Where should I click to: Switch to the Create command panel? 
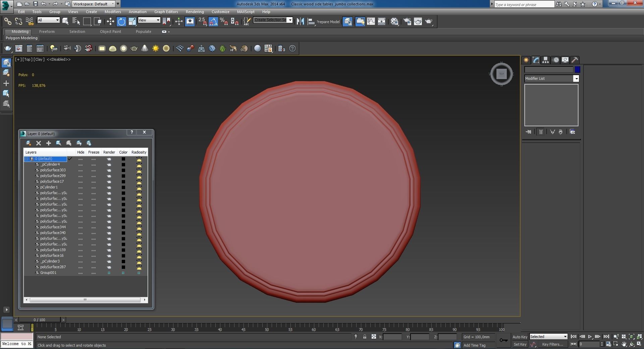[526, 60]
